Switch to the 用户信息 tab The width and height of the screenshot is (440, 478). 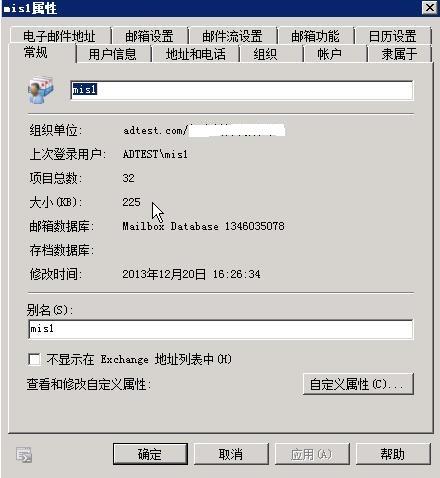pos(113,54)
